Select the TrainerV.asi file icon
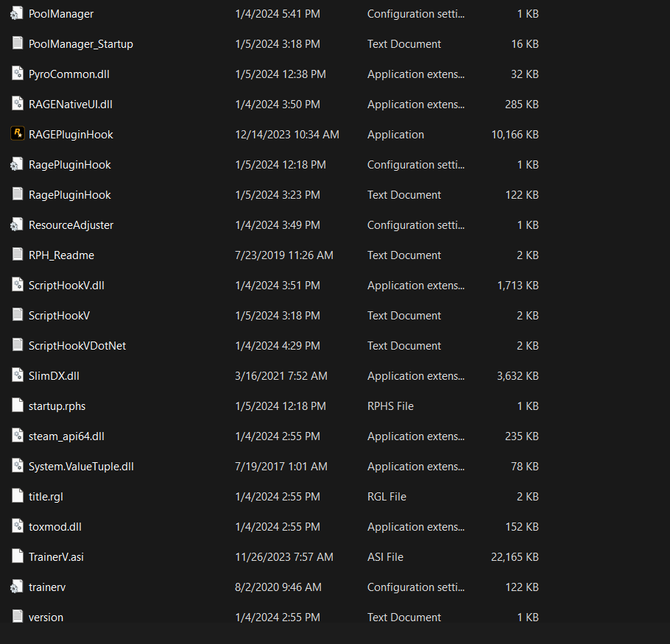Viewport: 670px width, 644px height. [17, 556]
